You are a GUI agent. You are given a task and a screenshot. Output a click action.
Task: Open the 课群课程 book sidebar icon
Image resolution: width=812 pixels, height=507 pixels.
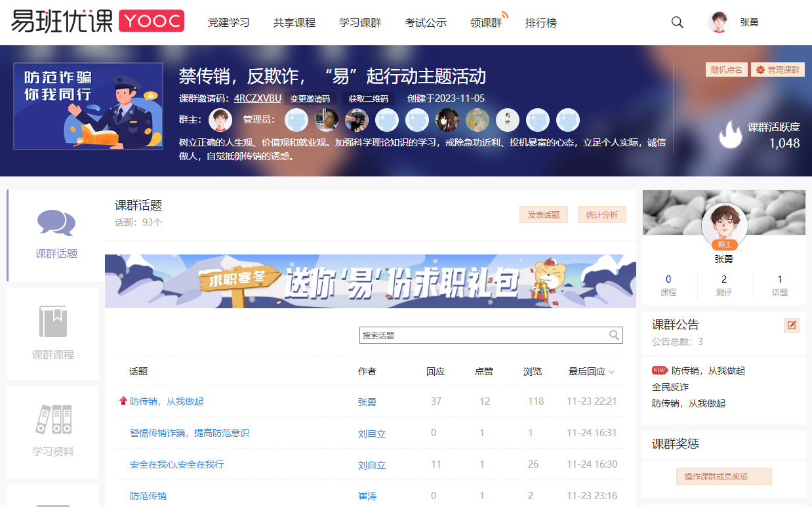point(52,322)
